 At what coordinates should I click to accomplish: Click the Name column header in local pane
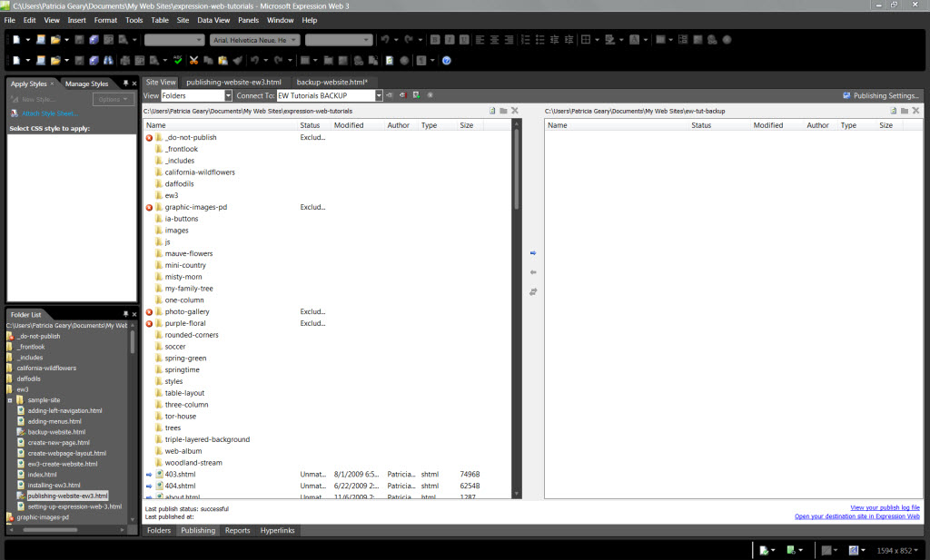[x=220, y=125]
